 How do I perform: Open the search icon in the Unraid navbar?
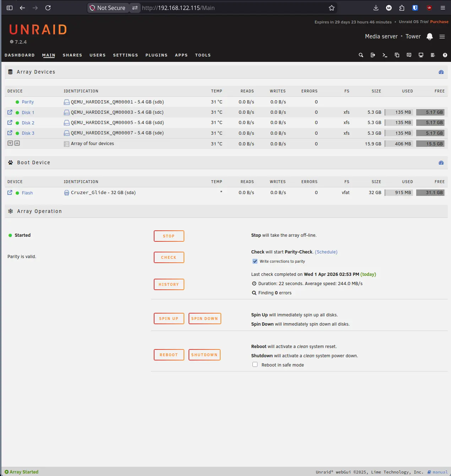pos(361,55)
